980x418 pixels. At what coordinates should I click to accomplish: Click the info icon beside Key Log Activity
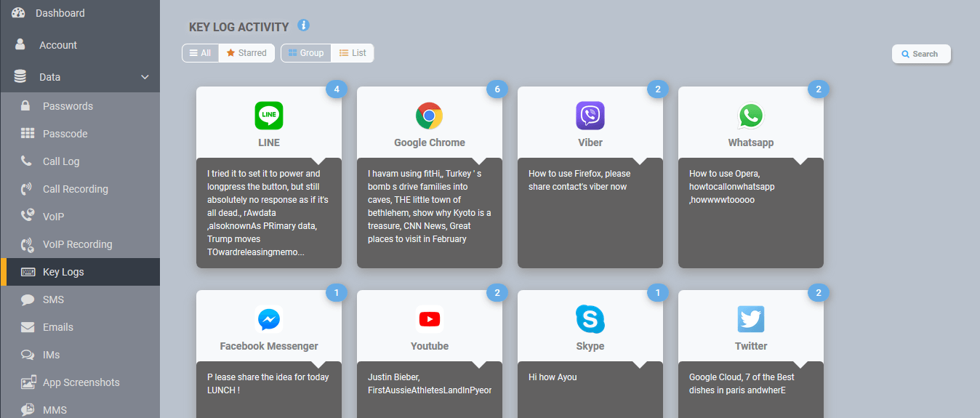click(x=303, y=25)
